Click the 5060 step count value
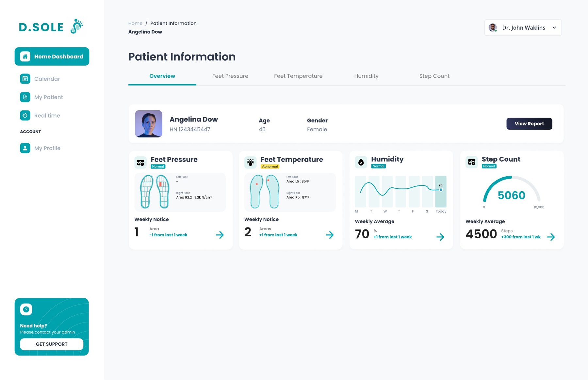The width and height of the screenshot is (588, 380). coord(512,195)
